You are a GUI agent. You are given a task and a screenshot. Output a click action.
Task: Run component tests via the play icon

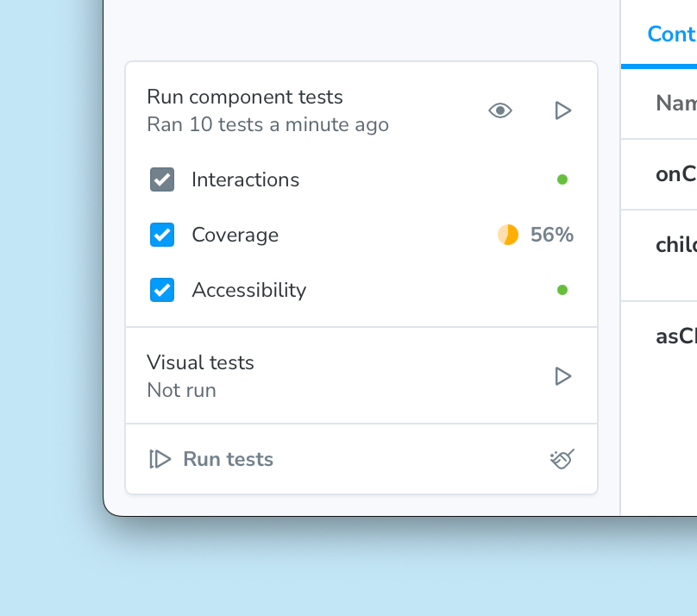(x=563, y=110)
